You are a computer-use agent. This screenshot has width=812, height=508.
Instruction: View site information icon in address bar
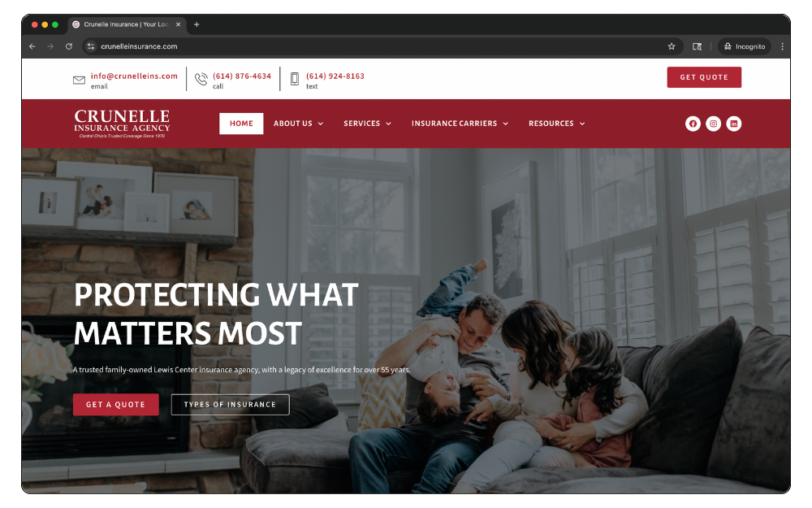coord(91,46)
